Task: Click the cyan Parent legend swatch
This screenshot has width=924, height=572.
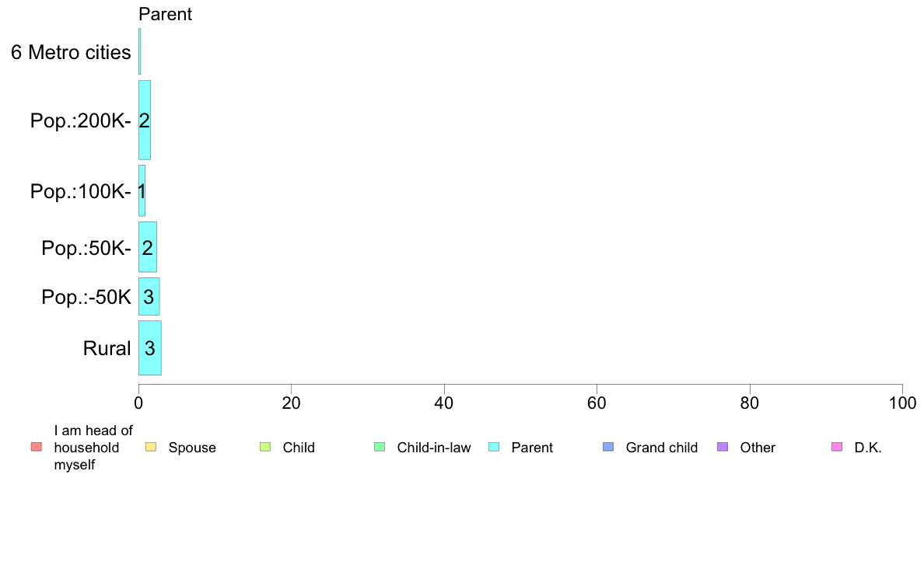Action: click(494, 447)
